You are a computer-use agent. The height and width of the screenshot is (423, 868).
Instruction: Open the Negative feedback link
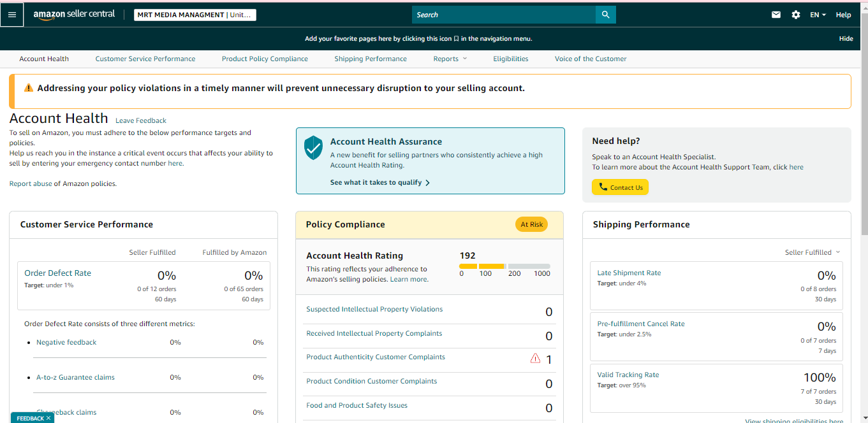click(x=66, y=342)
